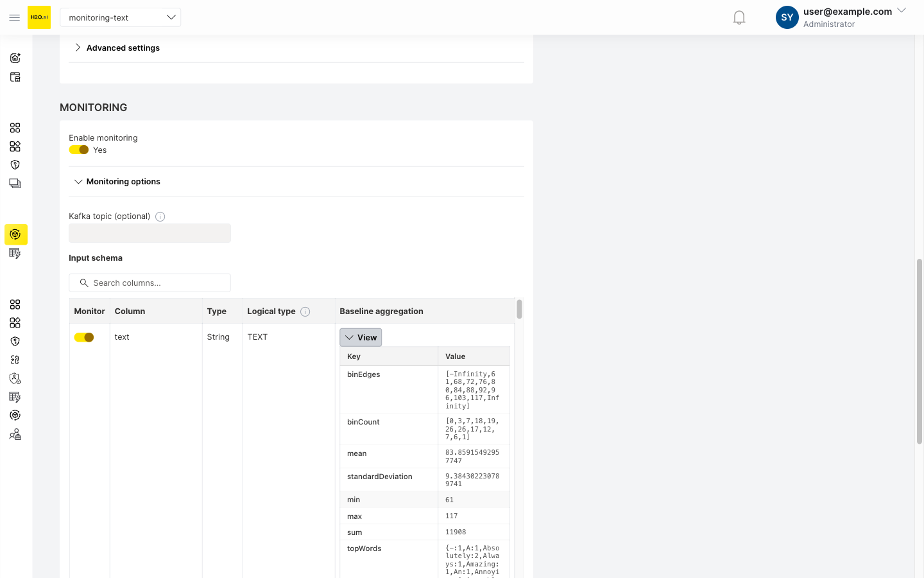924x578 pixels.
Task: Open the home sparkle icon in sidebar
Action: point(15,58)
